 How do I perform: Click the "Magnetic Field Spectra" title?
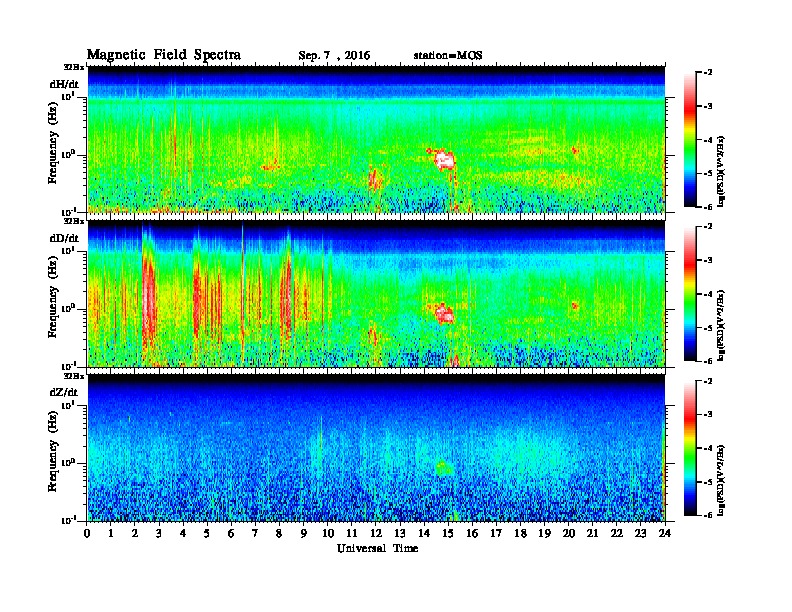164,55
